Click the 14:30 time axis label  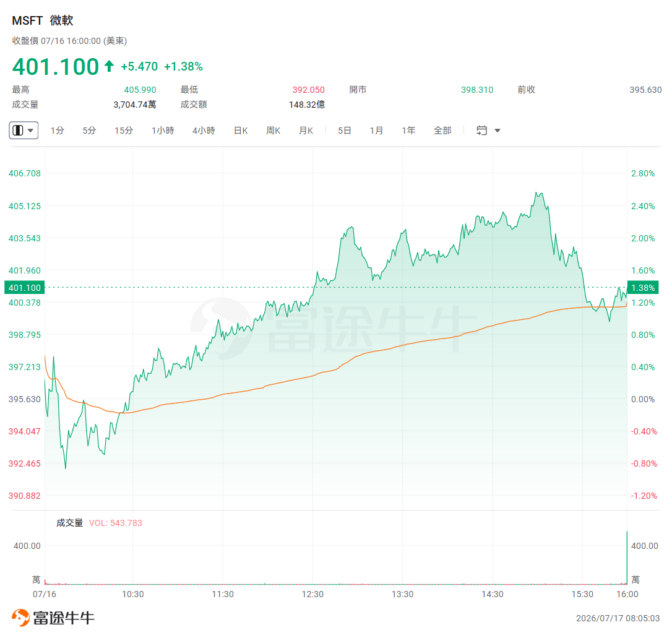(x=493, y=594)
